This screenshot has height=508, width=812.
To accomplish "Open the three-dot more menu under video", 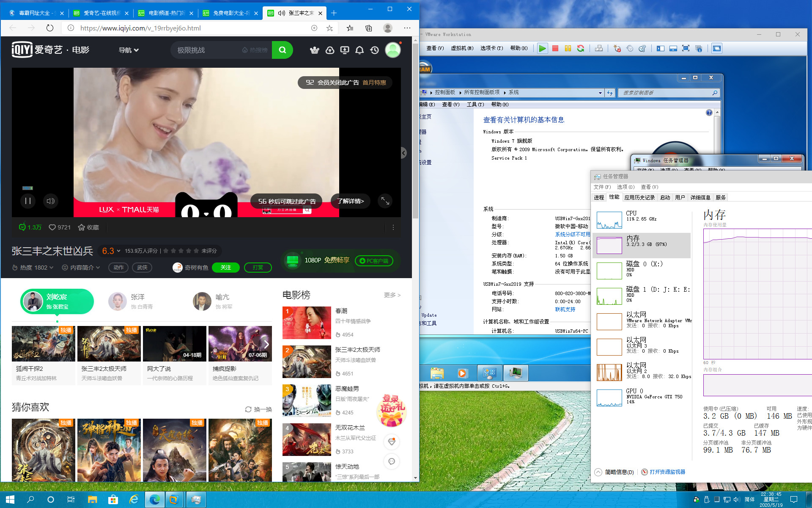I will tap(393, 227).
